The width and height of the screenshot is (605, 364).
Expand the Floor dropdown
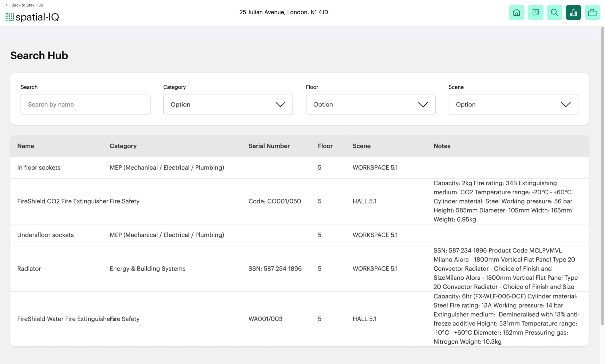pos(371,105)
